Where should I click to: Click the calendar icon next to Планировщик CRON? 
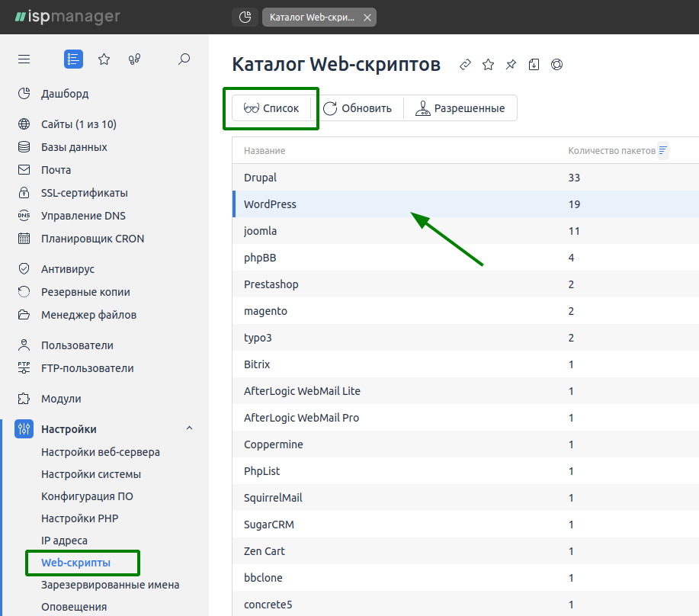[24, 239]
